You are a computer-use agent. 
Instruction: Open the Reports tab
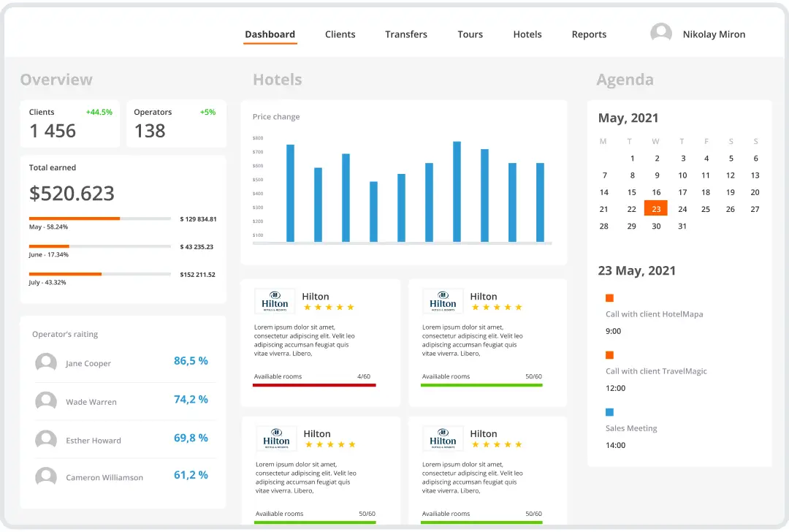(589, 34)
